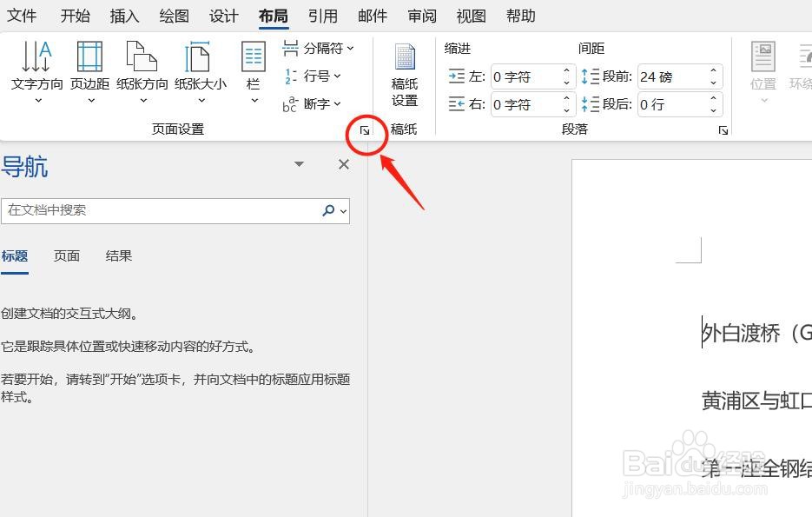Switch to the 邮件 Mailings tab

(x=373, y=16)
